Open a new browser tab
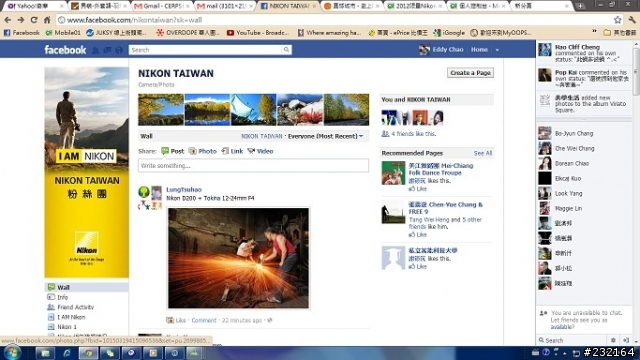Image resolution: width=640 pixels, height=360 pixels. tap(580, 6)
